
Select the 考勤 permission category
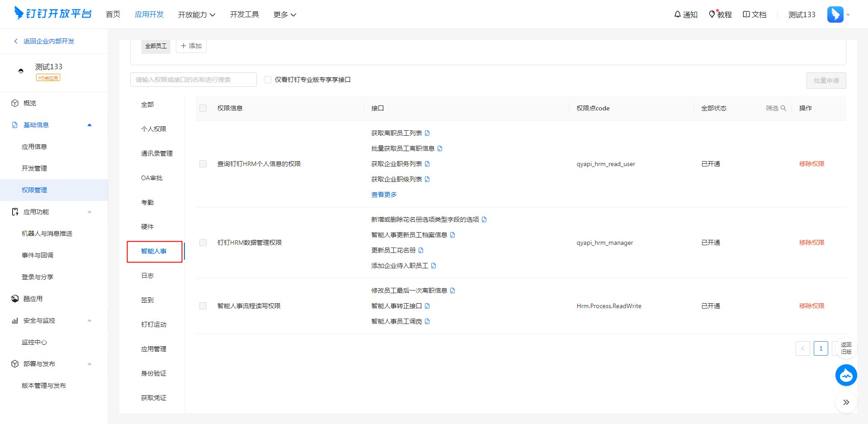147,202
